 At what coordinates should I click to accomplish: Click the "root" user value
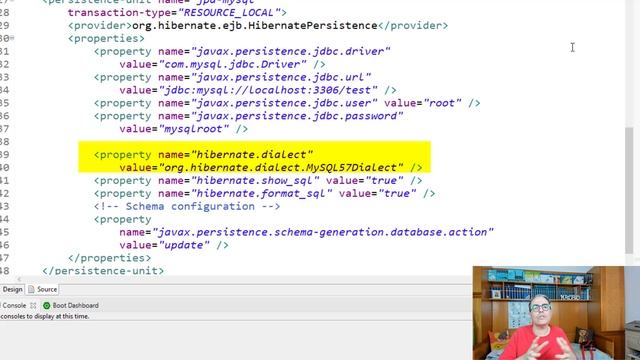[442, 103]
